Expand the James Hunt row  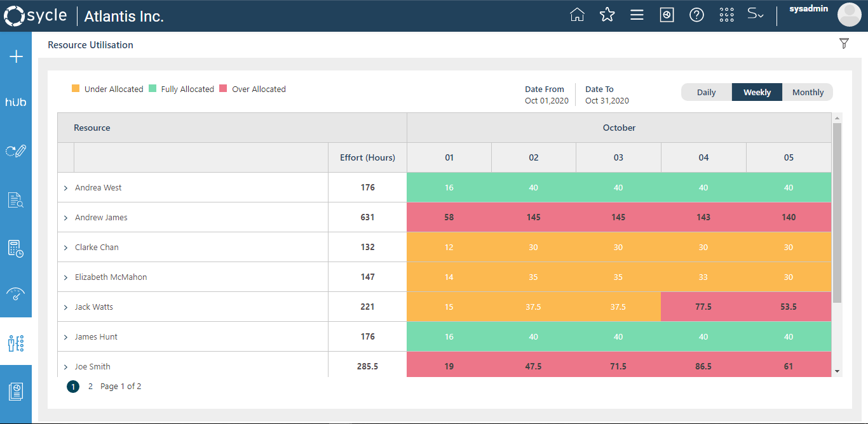65,337
